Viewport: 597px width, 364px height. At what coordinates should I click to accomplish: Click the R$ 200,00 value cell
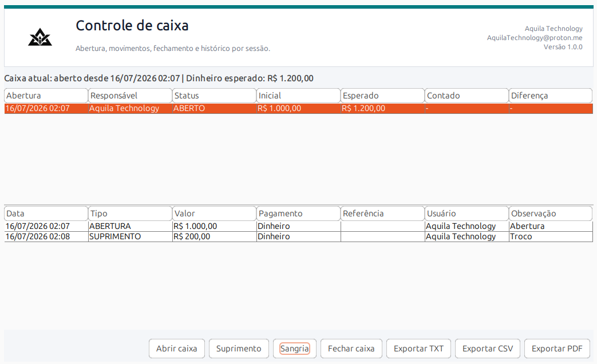[214, 236]
